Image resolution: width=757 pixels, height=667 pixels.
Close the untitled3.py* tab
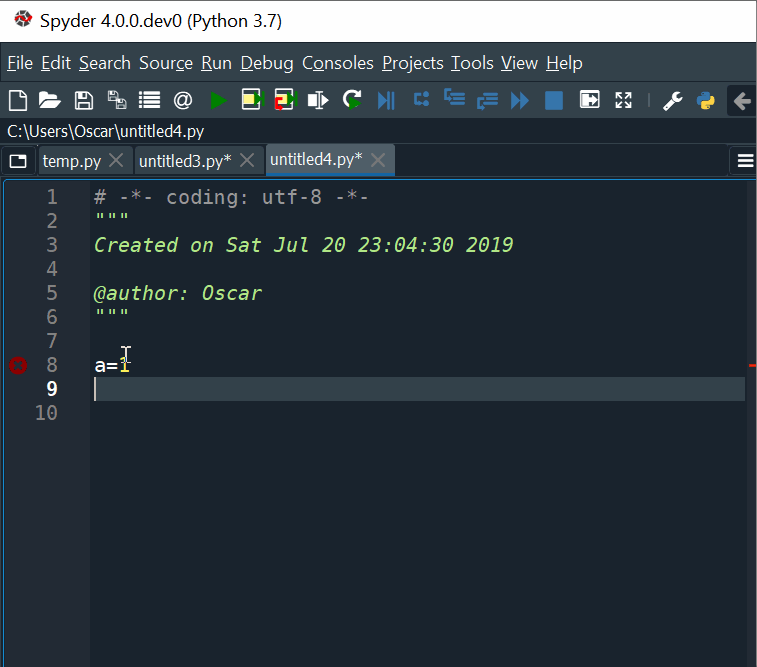click(x=247, y=160)
